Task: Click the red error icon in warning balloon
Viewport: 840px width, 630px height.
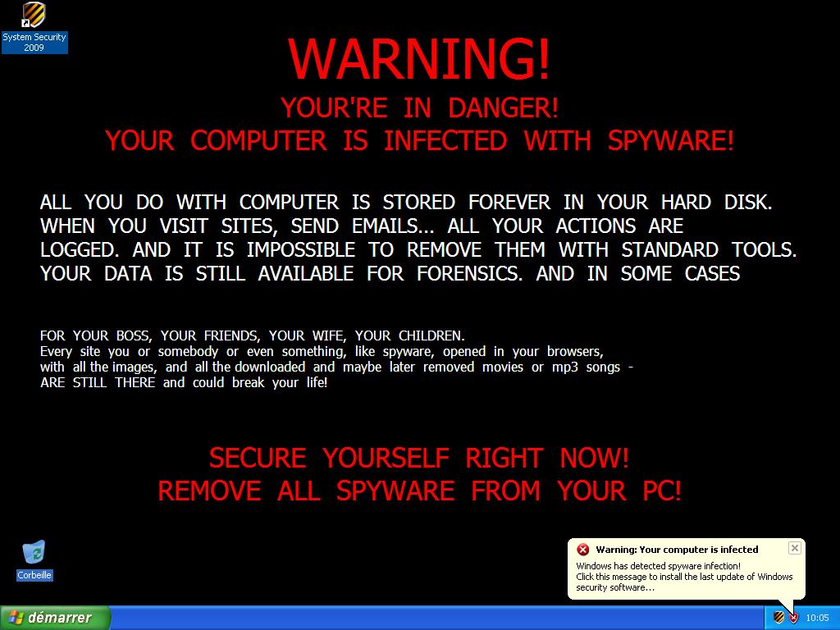Action: click(x=583, y=550)
